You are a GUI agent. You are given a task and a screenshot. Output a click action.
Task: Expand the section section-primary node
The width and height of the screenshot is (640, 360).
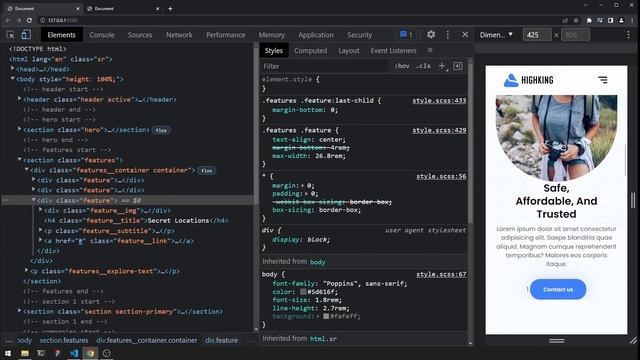coord(19,311)
